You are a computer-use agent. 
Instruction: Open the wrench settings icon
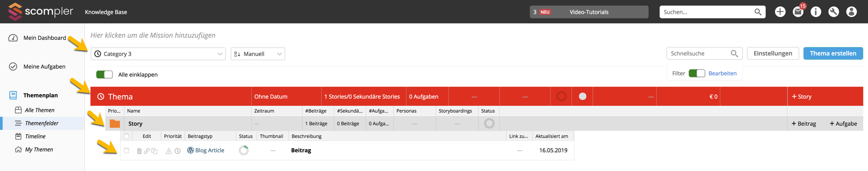click(833, 12)
